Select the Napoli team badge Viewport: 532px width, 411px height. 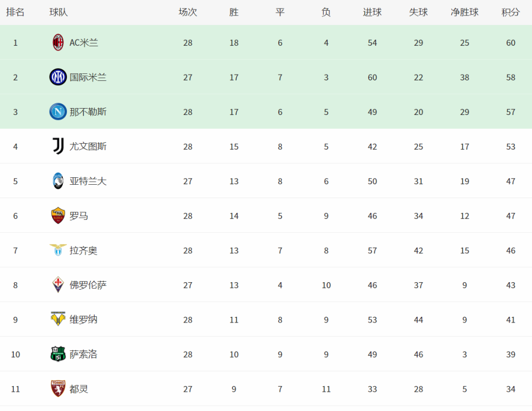58,112
